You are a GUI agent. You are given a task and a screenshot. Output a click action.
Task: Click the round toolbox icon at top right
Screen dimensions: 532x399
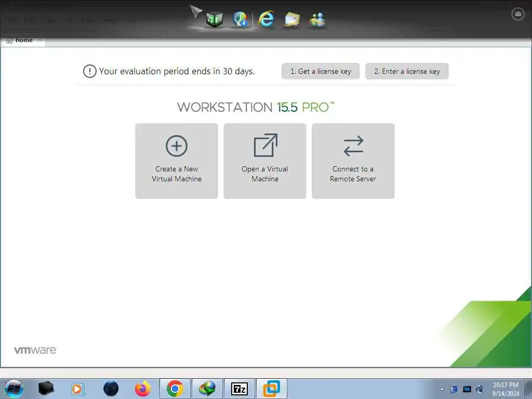517,14
